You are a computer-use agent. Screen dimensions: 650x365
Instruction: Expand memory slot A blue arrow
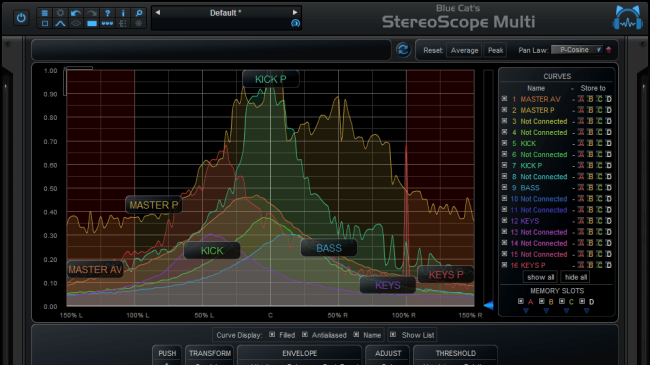click(526, 311)
